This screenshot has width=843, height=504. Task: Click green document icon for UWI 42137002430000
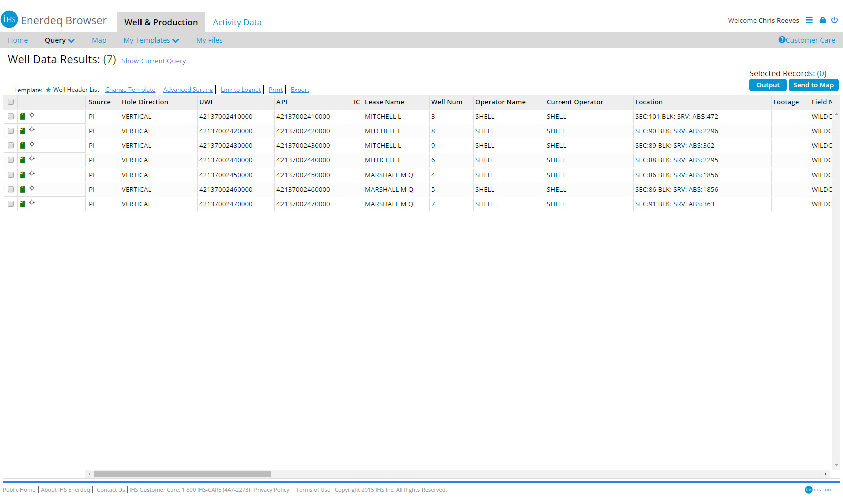tap(22, 146)
